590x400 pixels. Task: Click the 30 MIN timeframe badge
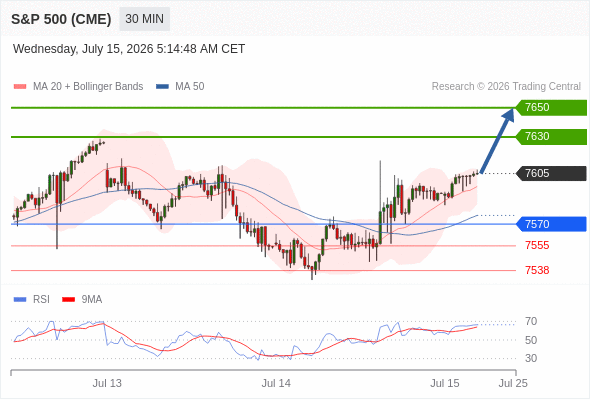click(x=144, y=19)
